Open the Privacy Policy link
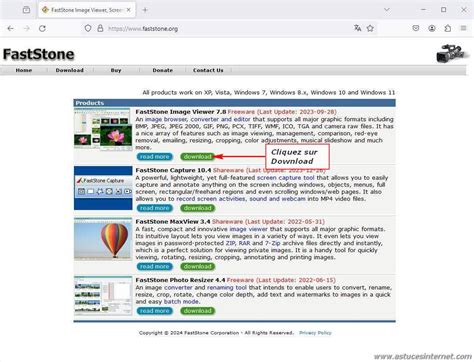The width and height of the screenshot is (474, 362). point(315,333)
